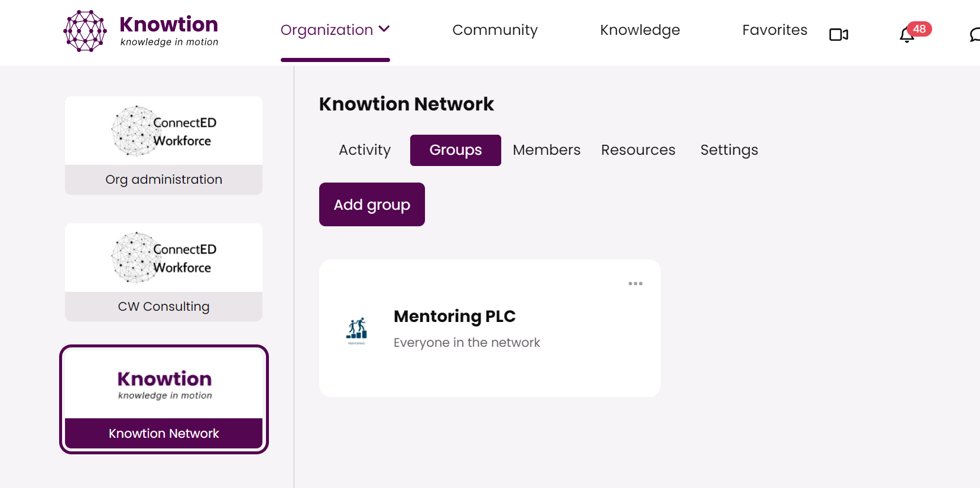This screenshot has width=980, height=488.
Task: Open Mentoring PLC three-dots options menu
Action: click(635, 284)
